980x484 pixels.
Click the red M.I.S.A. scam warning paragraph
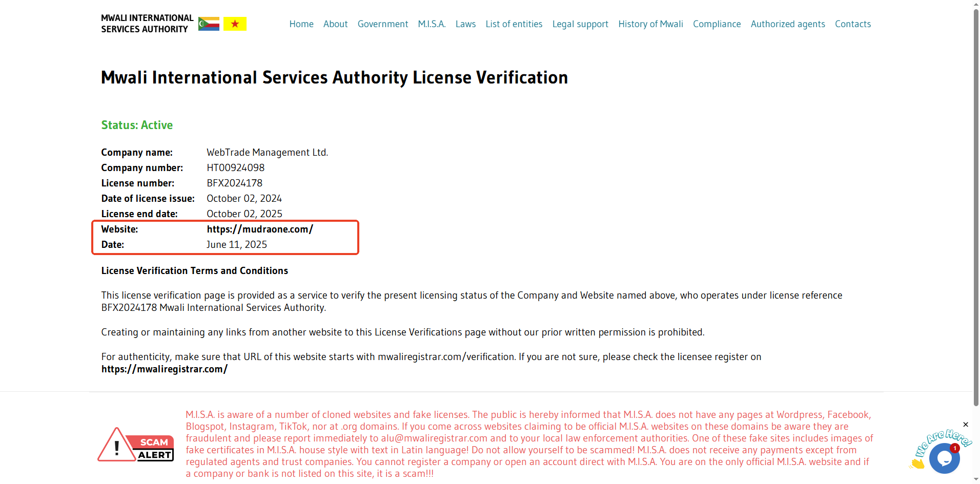[529, 444]
